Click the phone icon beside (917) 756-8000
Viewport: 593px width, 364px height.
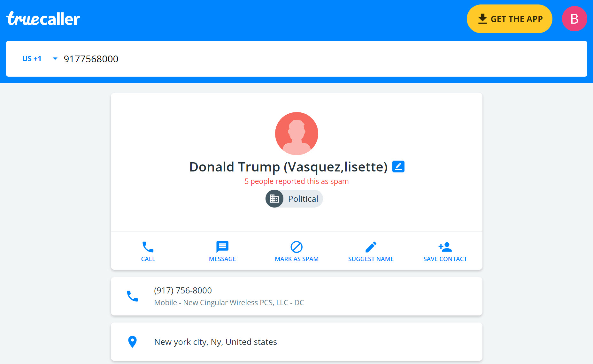132,296
